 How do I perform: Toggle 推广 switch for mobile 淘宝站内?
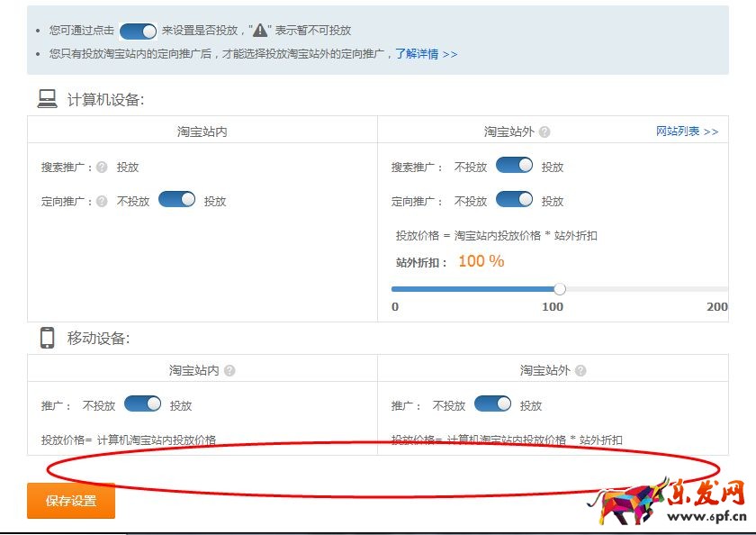coord(144,404)
